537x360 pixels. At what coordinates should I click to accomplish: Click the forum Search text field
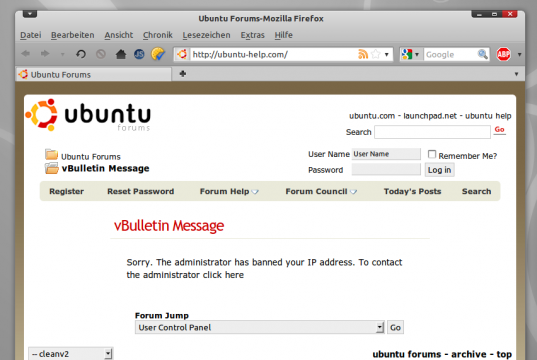(x=432, y=132)
